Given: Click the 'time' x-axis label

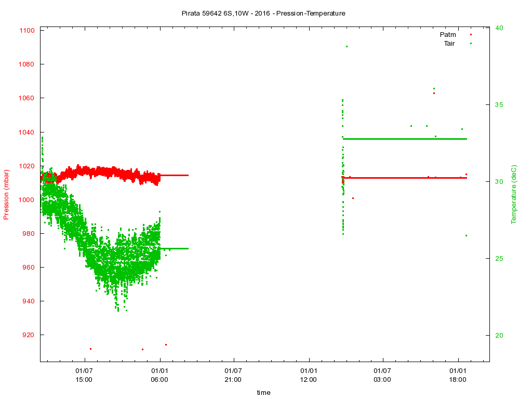Looking at the screenshot, I should (263, 393).
